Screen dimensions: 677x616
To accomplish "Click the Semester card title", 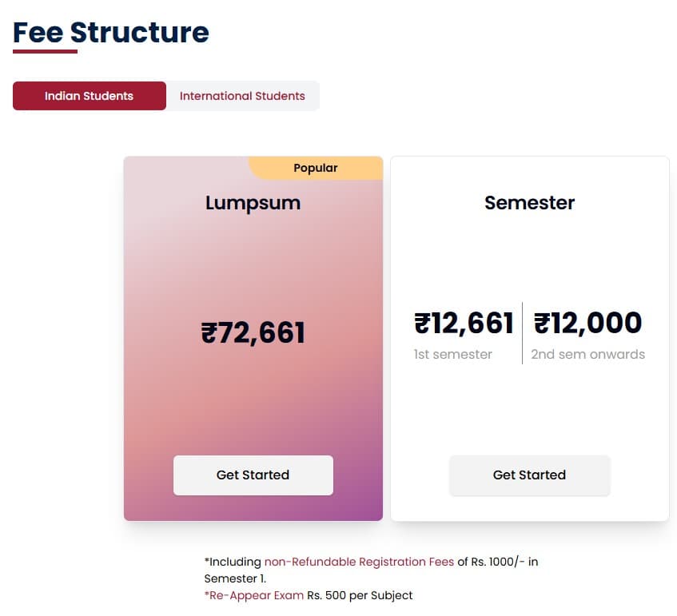I will tap(529, 203).
